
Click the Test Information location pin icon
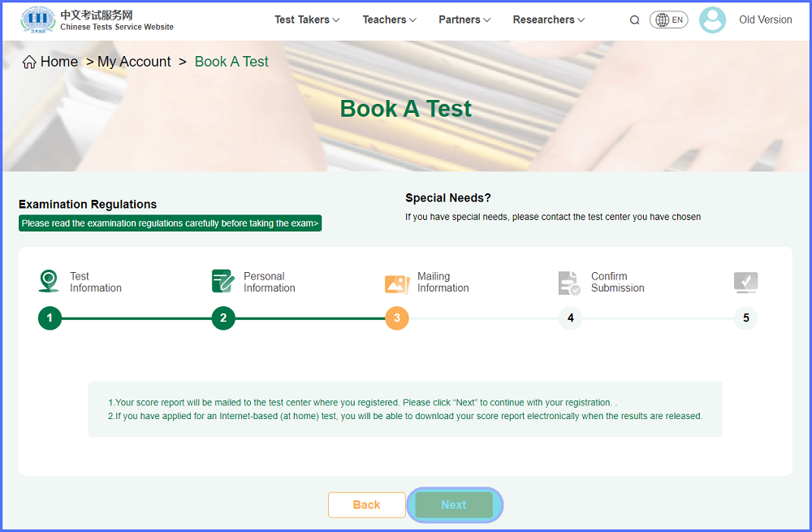tap(49, 282)
